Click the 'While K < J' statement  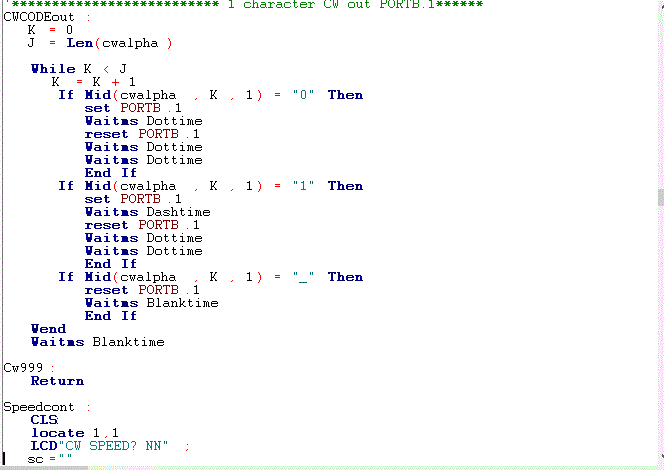click(79, 69)
